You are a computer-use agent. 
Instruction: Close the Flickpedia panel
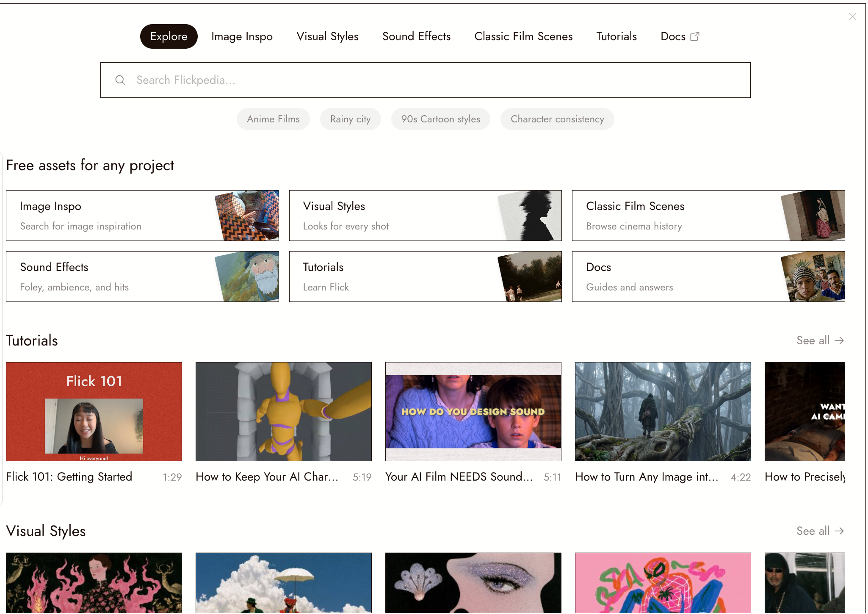click(x=853, y=17)
